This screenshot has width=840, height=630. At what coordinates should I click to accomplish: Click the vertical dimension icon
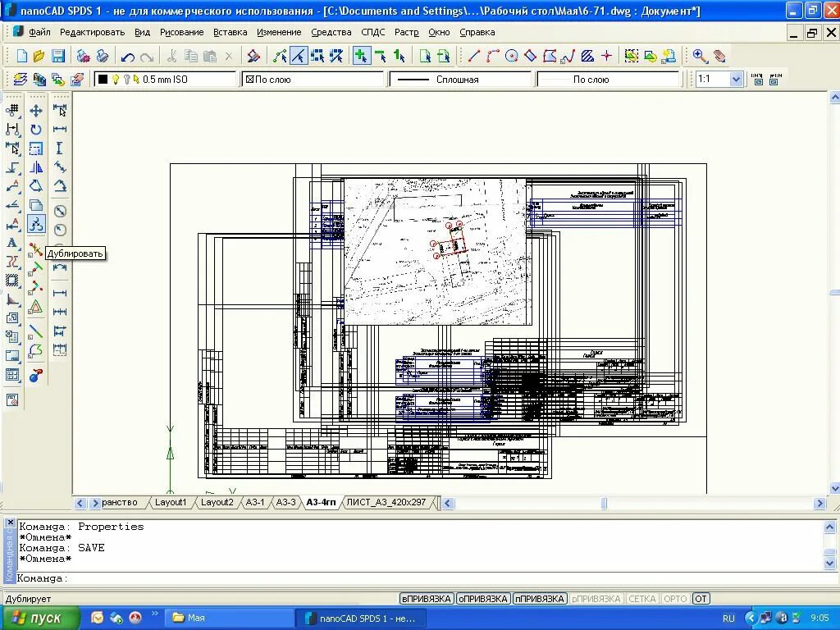pos(60,148)
